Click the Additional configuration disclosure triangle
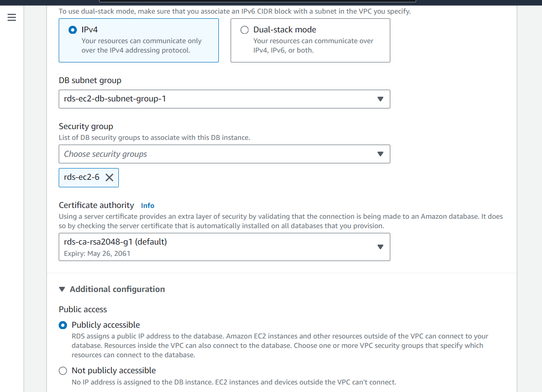The height and width of the screenshot is (392, 542). (x=62, y=289)
